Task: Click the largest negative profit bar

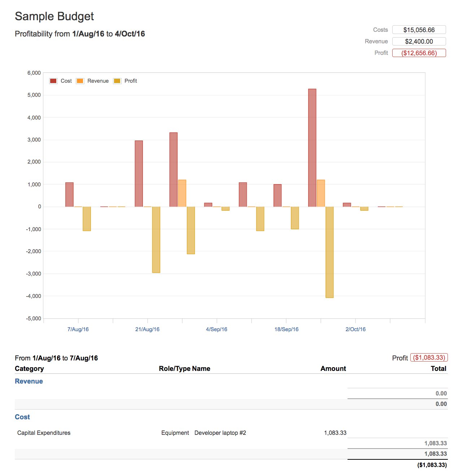Action: point(329,252)
